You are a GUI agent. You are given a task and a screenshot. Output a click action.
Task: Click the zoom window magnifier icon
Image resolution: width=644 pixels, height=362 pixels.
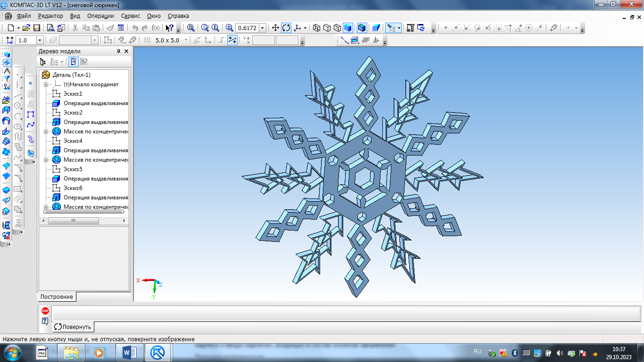[191, 28]
